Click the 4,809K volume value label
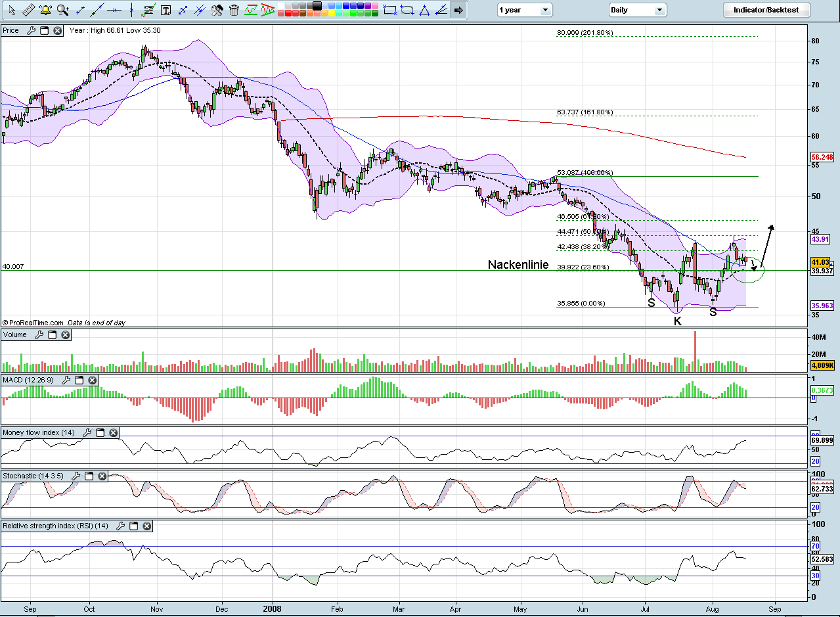This screenshot has height=617, width=840. pos(822,364)
